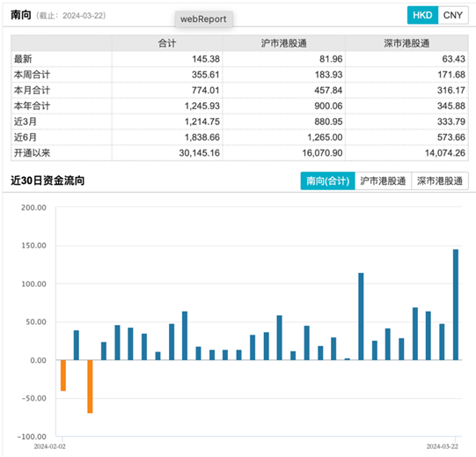Viewport: 476px width, 457px height.
Task: Click the 200.00 y-axis label
Action: pyautogui.click(x=33, y=208)
